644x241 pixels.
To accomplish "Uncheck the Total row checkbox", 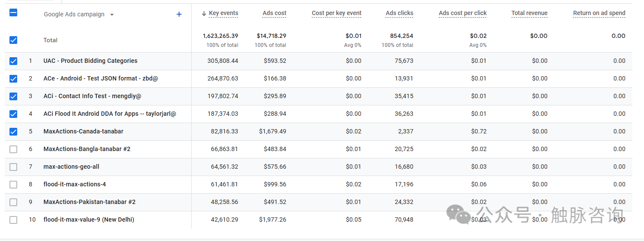I will pyautogui.click(x=13, y=40).
